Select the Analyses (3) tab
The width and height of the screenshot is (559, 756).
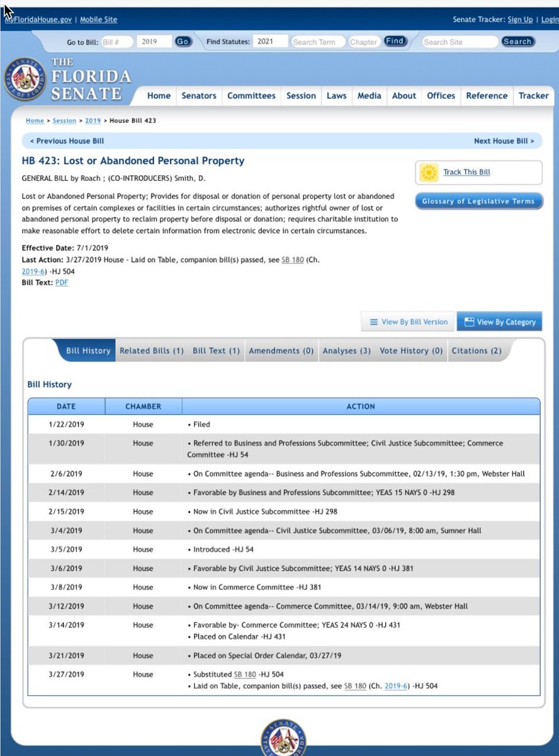click(347, 351)
